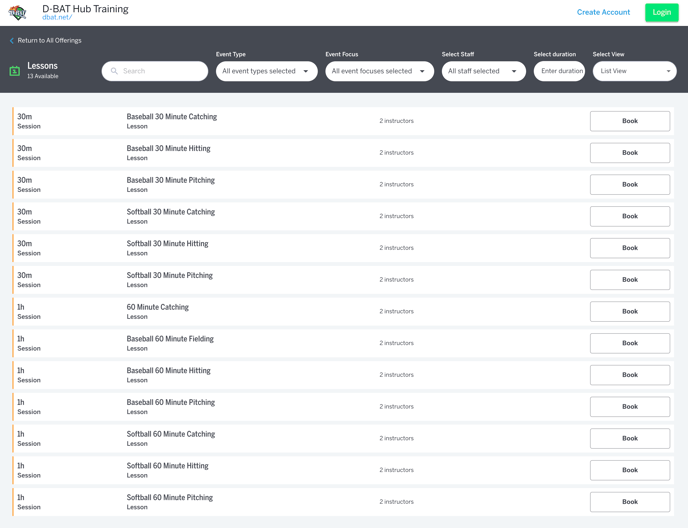
Task: Select the Baseball 30 Minute Catching title
Action: pos(172,117)
